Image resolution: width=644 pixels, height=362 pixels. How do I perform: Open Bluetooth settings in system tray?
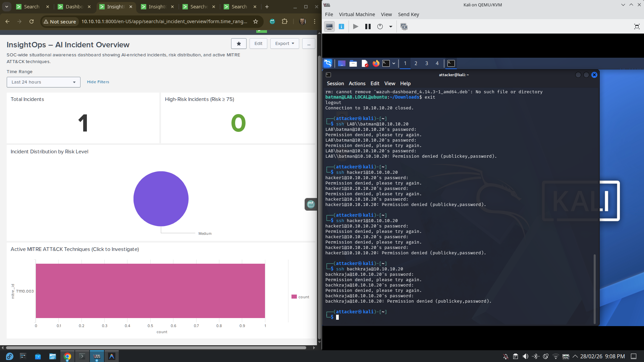(x=536, y=356)
